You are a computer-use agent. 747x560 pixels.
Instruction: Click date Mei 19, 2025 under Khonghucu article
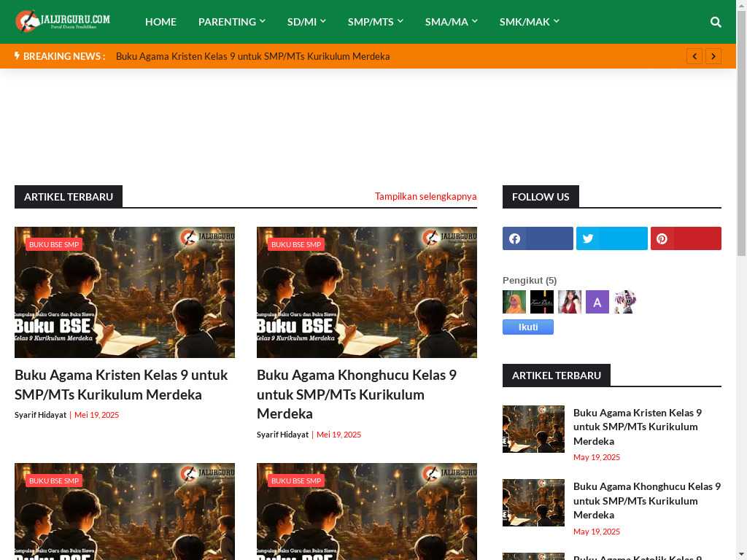click(x=338, y=435)
